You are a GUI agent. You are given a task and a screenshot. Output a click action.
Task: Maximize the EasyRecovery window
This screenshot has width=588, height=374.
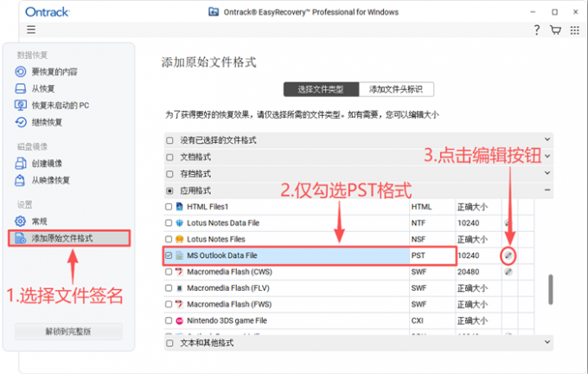point(554,12)
